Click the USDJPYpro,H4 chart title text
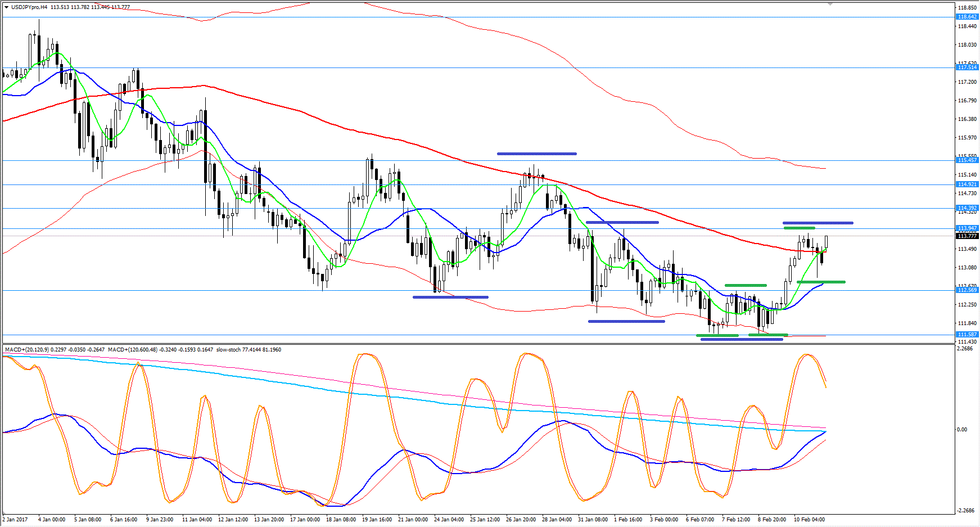Image resolution: width=980 pixels, height=527 pixels. click(x=29, y=7)
